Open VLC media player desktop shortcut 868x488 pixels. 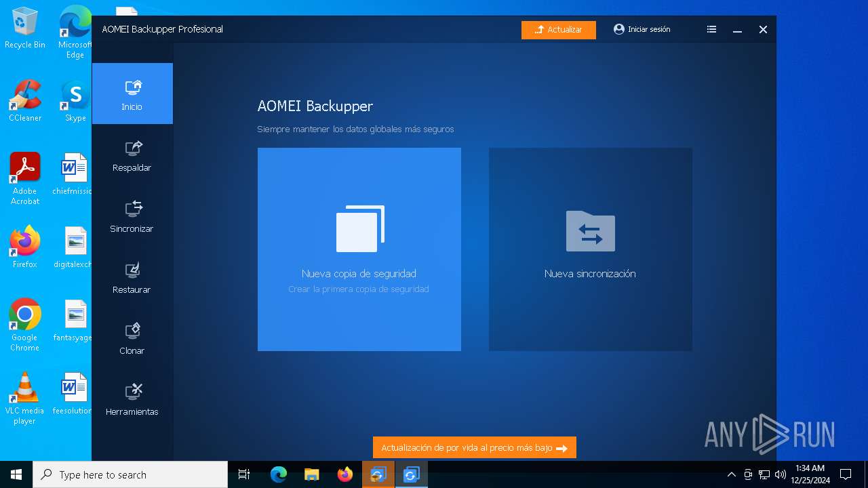tap(25, 398)
